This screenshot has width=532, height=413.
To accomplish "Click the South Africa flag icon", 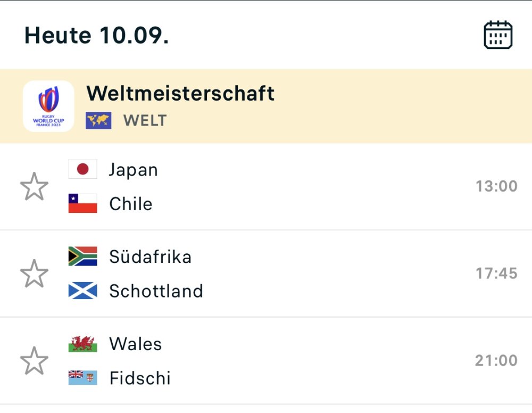I will point(83,257).
